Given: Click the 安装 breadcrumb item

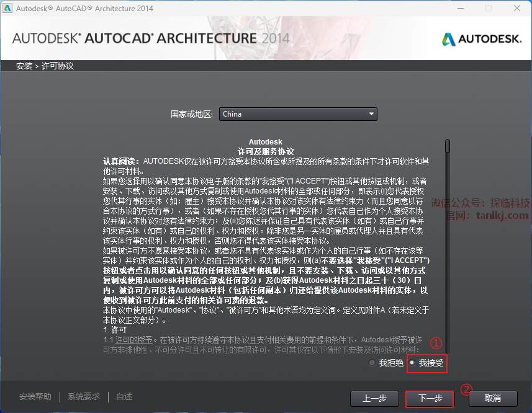Looking at the screenshot, I should 24,66.
